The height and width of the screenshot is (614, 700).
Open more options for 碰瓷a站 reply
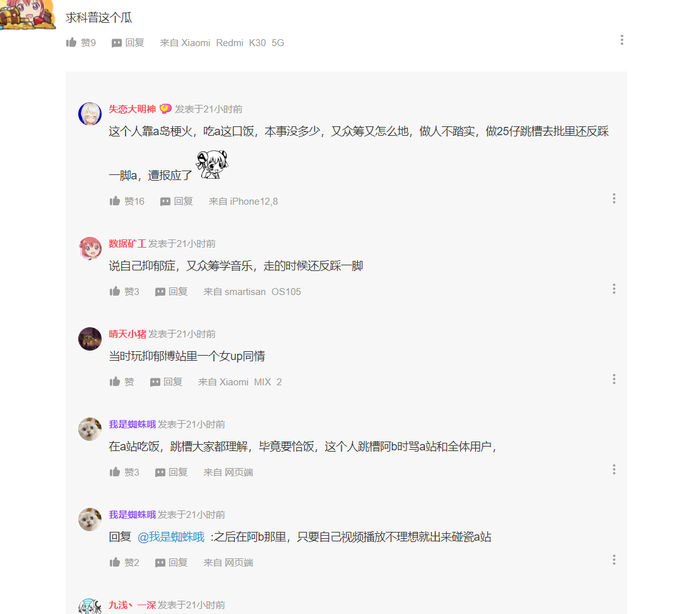coord(614,560)
